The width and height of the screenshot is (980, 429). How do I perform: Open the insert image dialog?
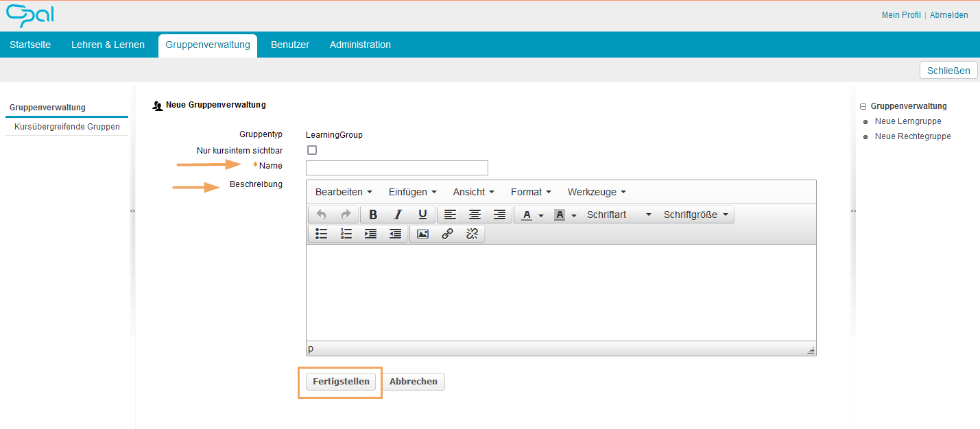tap(422, 234)
